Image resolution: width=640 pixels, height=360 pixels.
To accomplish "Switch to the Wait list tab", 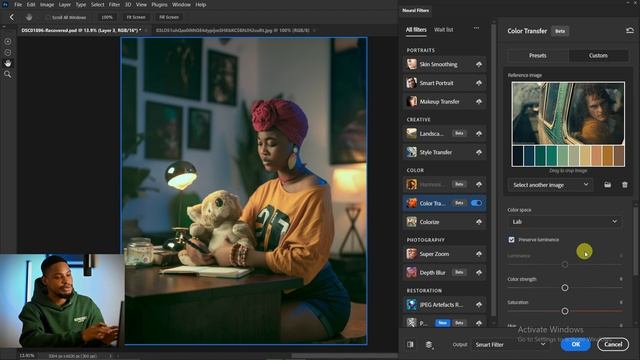I will point(444,29).
